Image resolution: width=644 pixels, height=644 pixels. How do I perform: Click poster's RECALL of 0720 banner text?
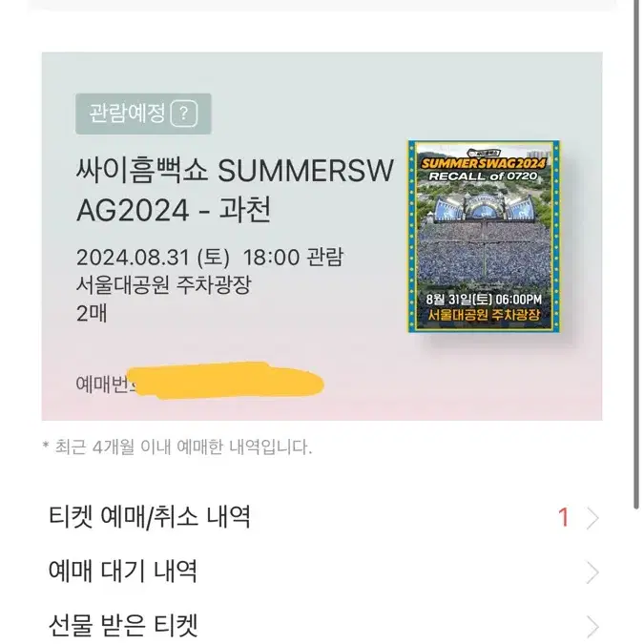tap(484, 177)
